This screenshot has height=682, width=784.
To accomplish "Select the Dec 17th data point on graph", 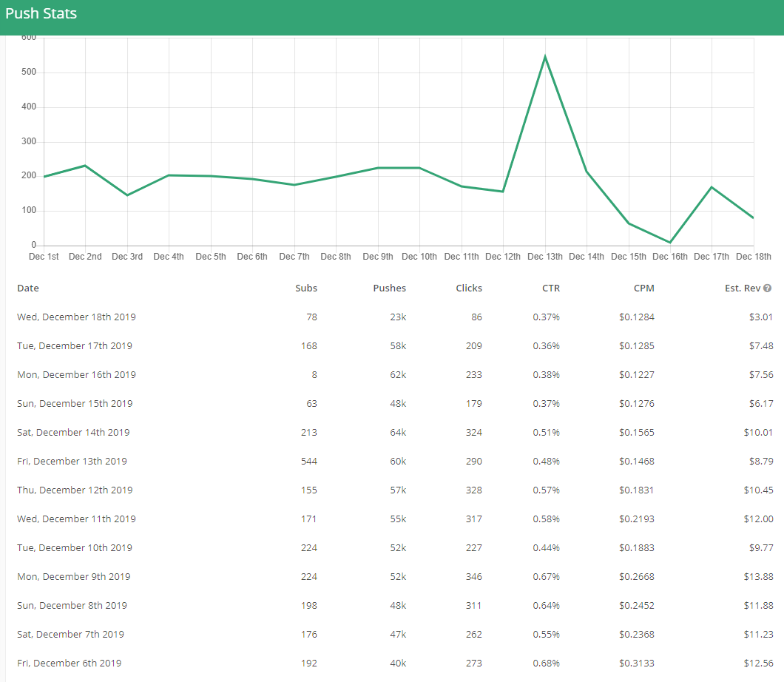I will click(712, 187).
